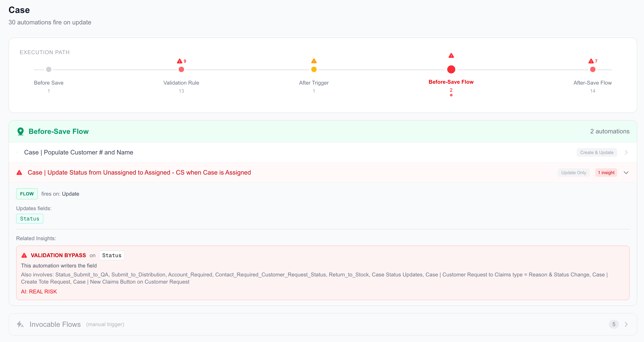Screen dimensions: 644x342
Task: Click the yellow warning icon above After Trigger
Action: (x=314, y=61)
